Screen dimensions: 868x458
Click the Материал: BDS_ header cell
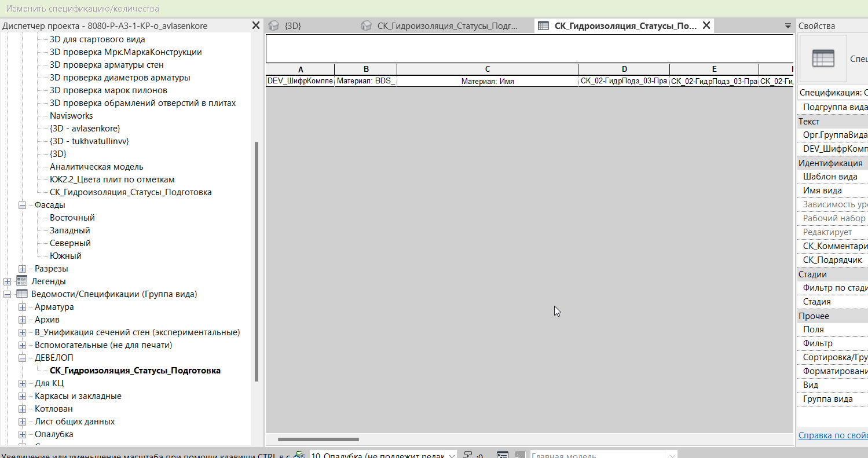[x=366, y=82]
